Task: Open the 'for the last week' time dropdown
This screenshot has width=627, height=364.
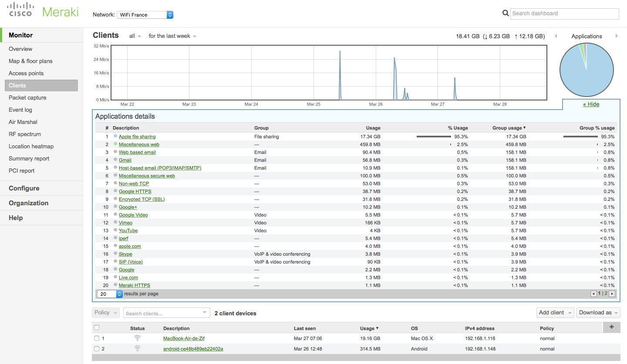Action: coord(172,36)
